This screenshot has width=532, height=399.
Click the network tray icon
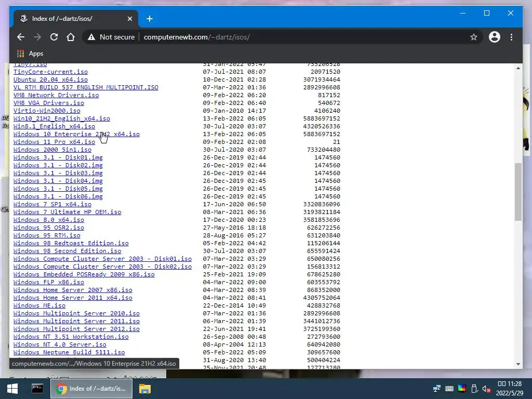coord(437,389)
